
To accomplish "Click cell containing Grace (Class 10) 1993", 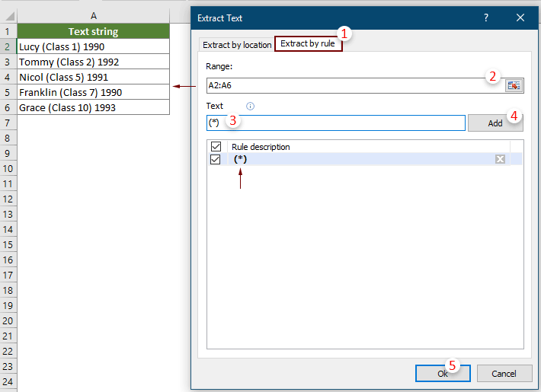I will tap(93, 107).
